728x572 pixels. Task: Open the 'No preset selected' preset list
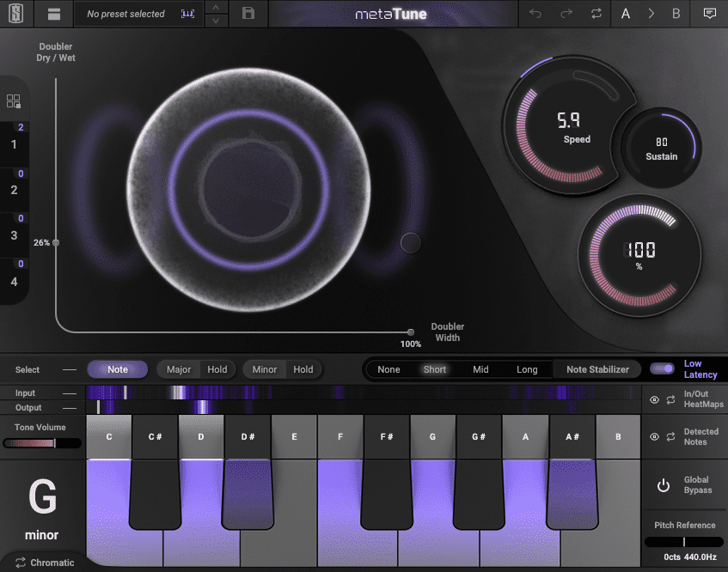click(x=125, y=14)
